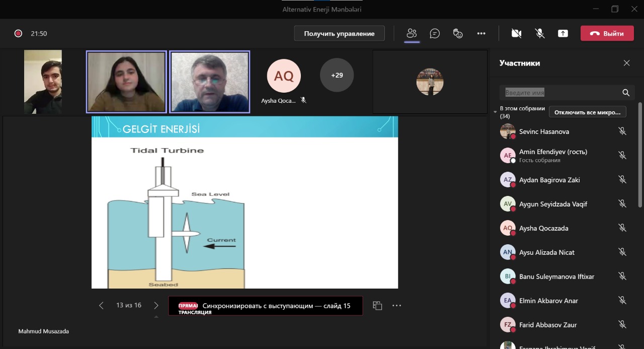This screenshot has width=644, height=349.
Task: Open the more actions ellipsis menu
Action: (481, 33)
